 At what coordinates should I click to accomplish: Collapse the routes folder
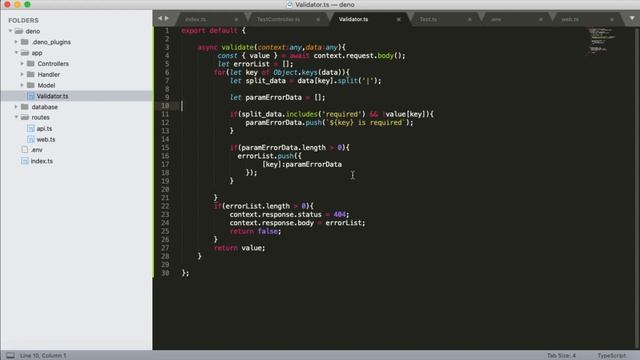click(16, 117)
